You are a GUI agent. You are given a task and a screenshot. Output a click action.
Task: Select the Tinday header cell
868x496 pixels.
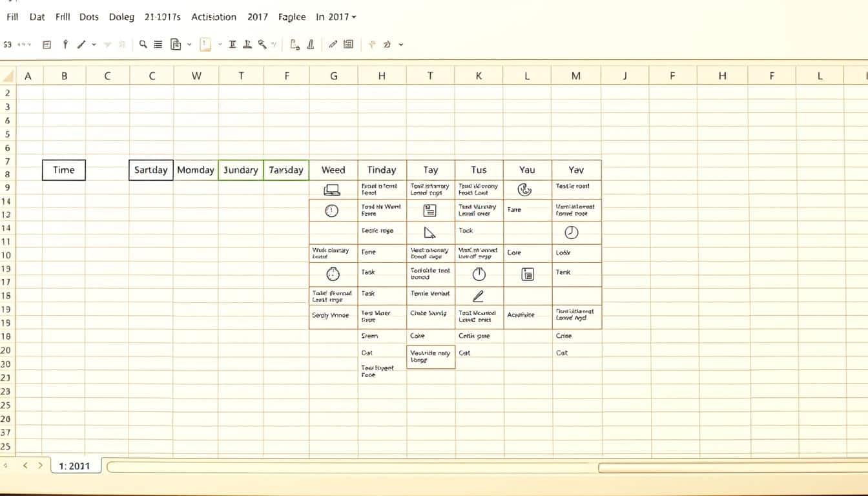pos(382,170)
